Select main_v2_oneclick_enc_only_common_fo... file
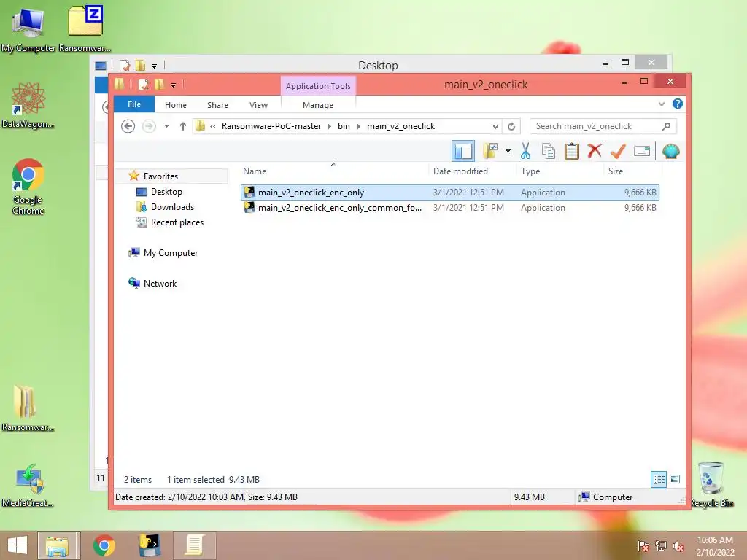The image size is (747, 560). click(449, 208)
